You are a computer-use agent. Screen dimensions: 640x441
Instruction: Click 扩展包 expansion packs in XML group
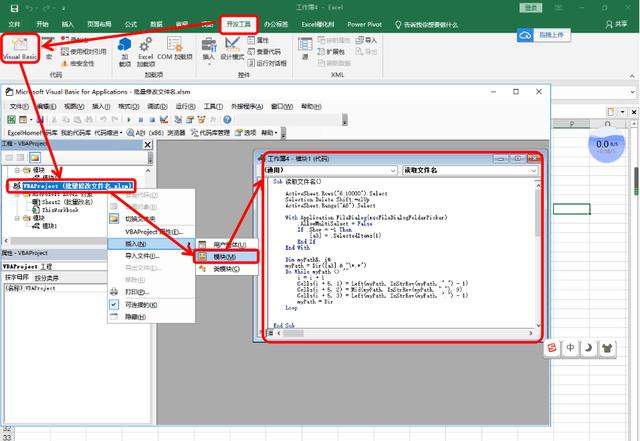point(331,51)
